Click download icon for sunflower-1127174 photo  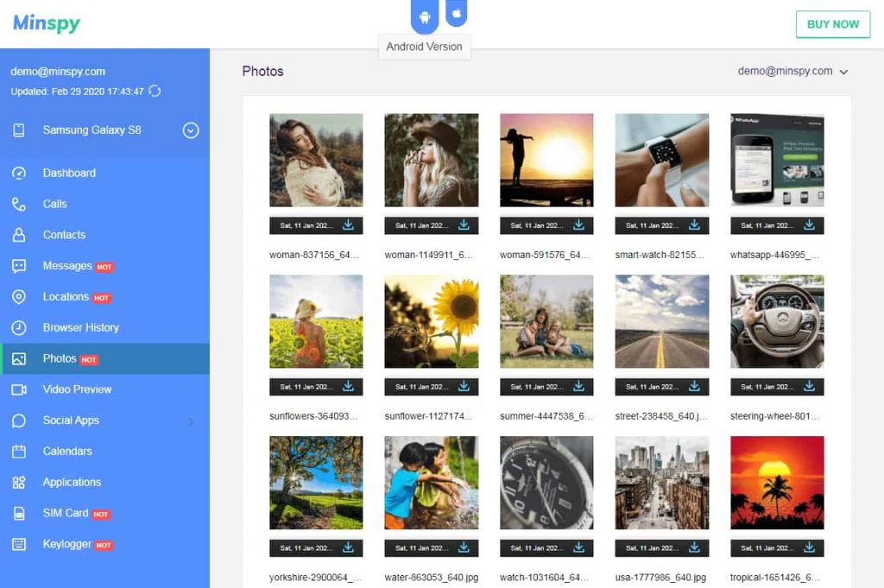tap(464, 386)
